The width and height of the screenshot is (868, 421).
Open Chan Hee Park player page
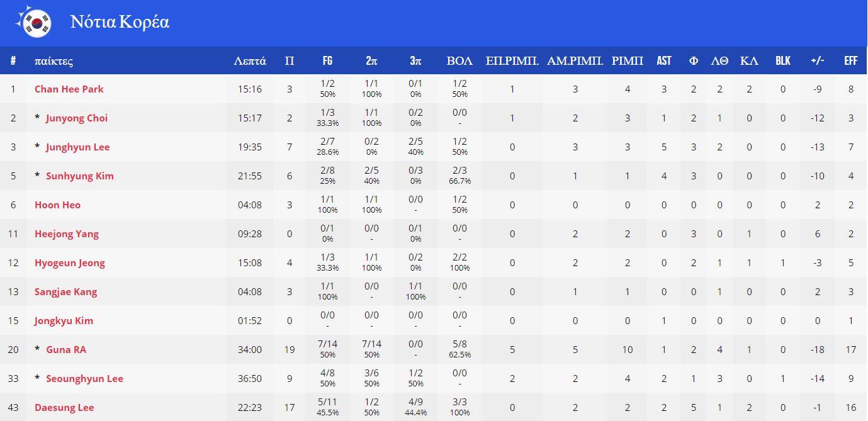(x=69, y=89)
